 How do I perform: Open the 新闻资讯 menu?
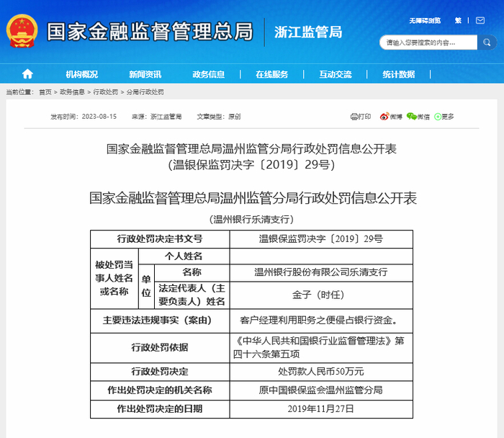coord(145,74)
